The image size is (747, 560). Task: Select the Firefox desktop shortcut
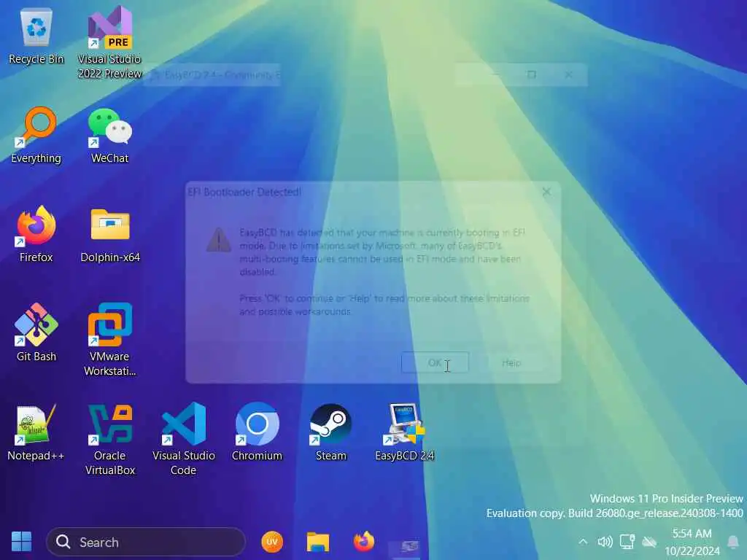[36, 234]
